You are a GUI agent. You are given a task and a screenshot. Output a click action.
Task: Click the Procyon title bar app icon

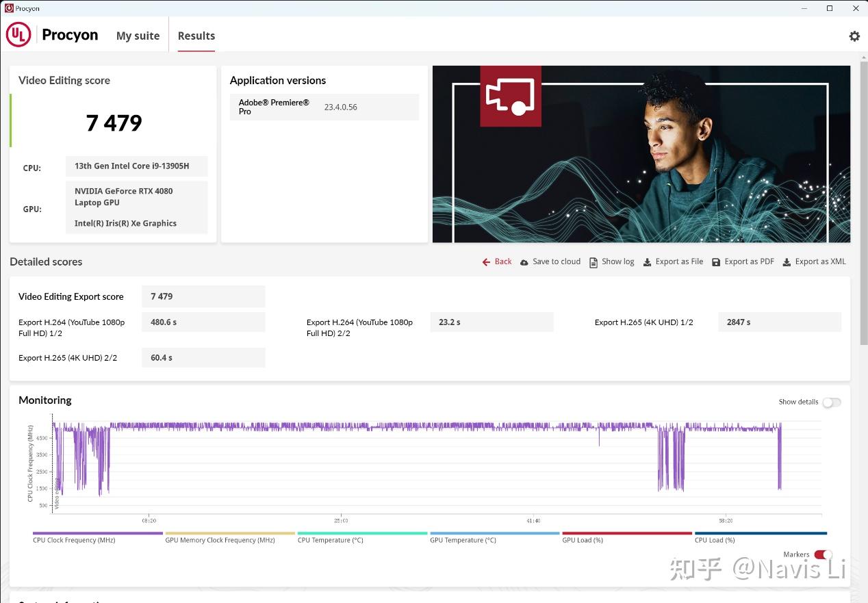[9, 8]
